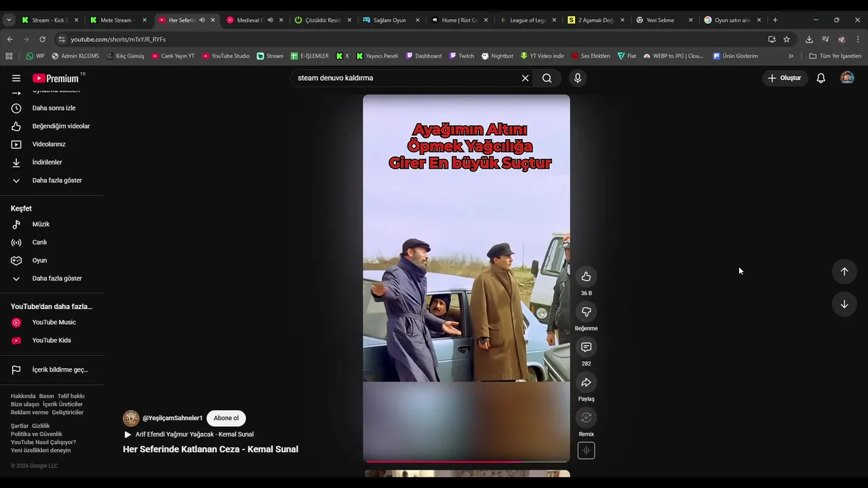Open the YouTube hamburger guide menu
The height and width of the screenshot is (488, 868).
coord(16,78)
